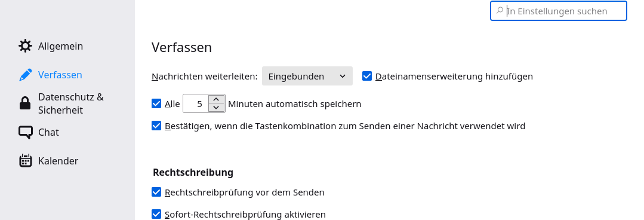The image size is (644, 220).
Task: Increase autosave minutes with up arrow
Action: pyautogui.click(x=217, y=99)
